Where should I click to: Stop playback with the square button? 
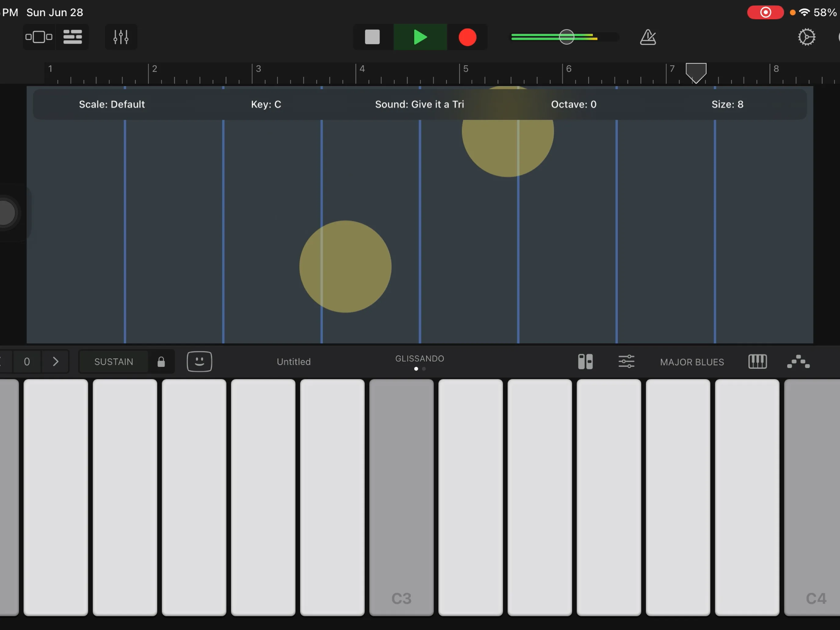pos(372,37)
